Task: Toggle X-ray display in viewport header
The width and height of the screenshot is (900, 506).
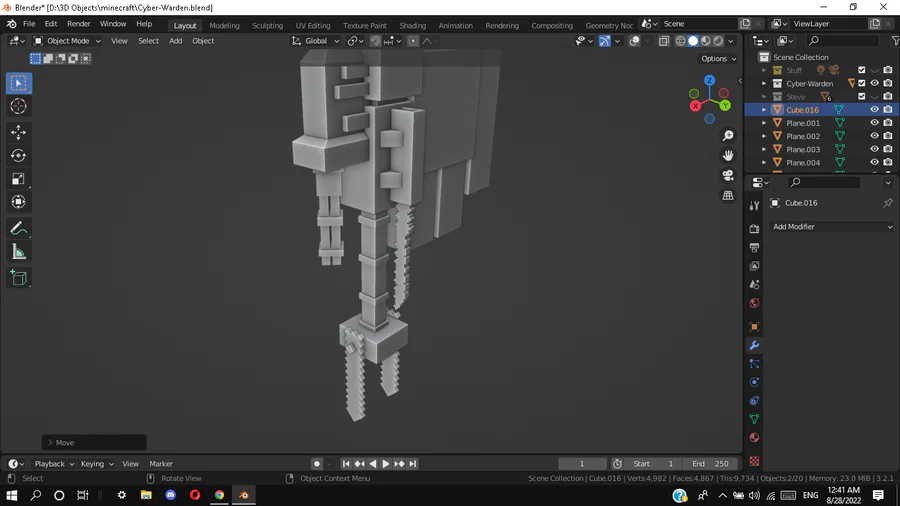Action: click(664, 41)
